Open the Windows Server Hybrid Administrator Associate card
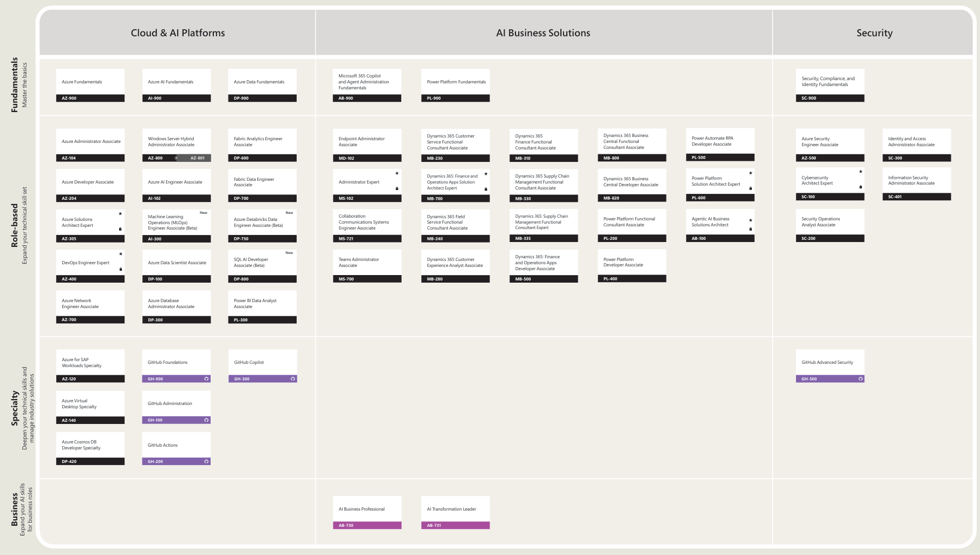This screenshot has height=555, width=980. click(177, 145)
